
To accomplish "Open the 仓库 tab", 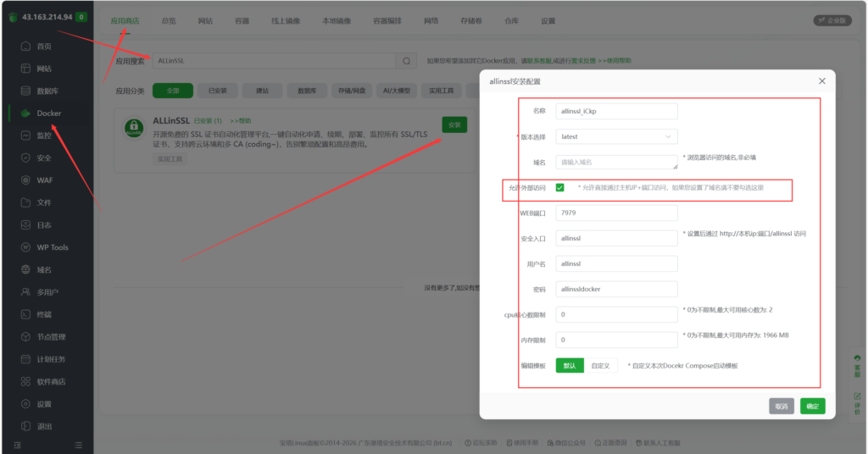I will coord(511,21).
